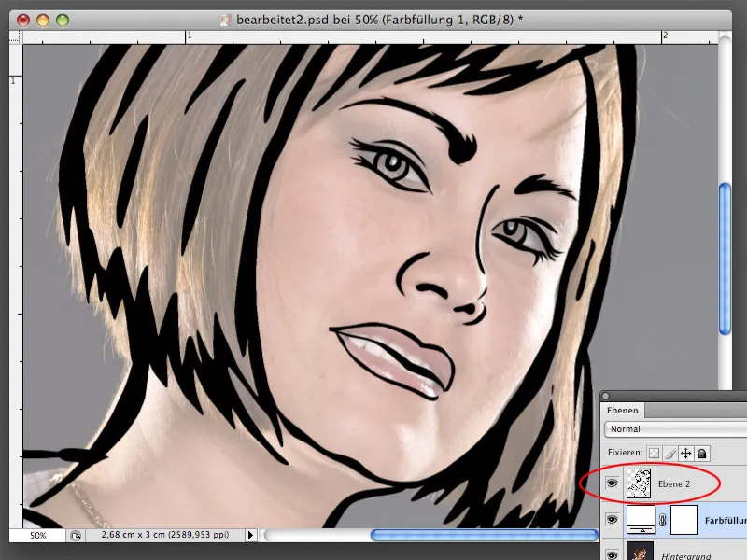This screenshot has height=560, width=747.
Task: Click the status bar icon beside the 50% field
Action: (x=76, y=536)
